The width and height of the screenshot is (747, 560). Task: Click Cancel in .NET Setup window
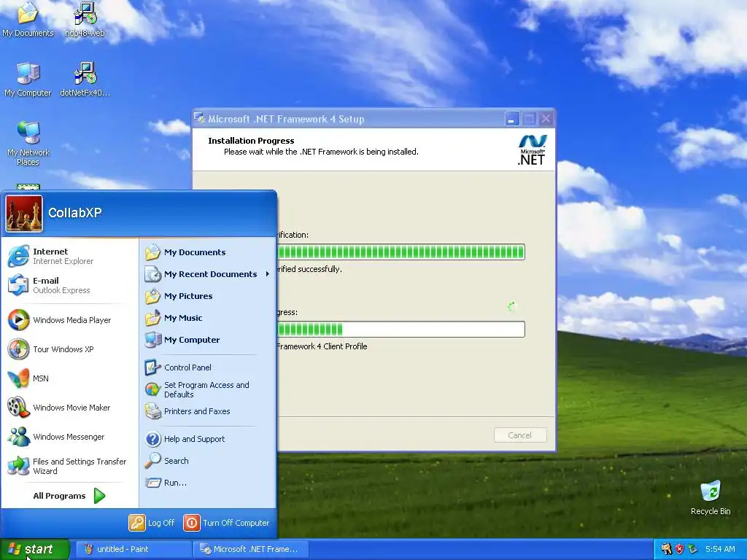click(x=519, y=435)
